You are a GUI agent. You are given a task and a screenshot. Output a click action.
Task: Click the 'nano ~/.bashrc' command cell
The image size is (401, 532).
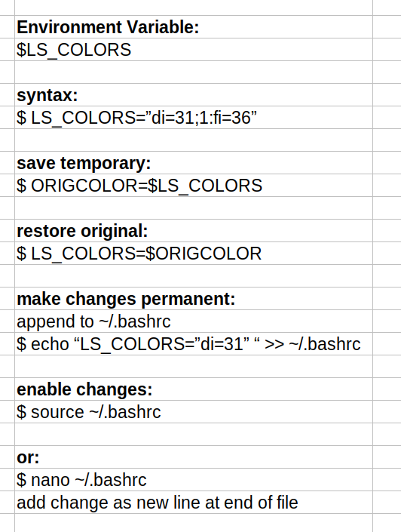pos(194,480)
